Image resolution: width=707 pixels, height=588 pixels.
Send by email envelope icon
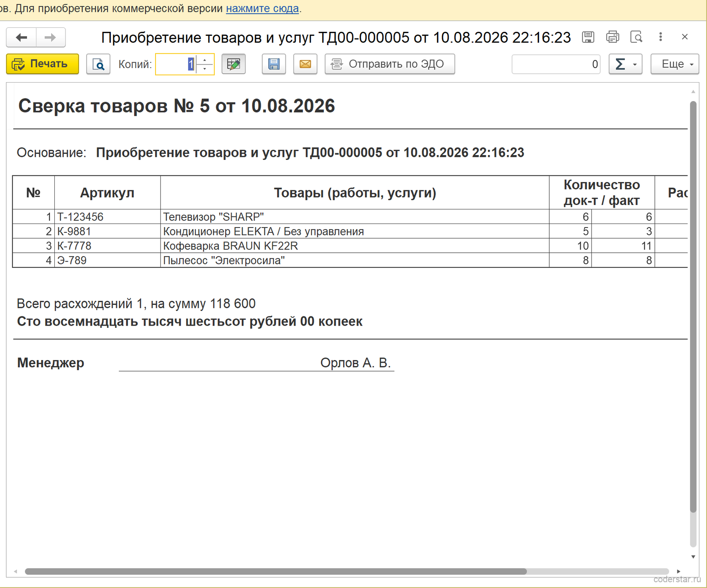(305, 64)
